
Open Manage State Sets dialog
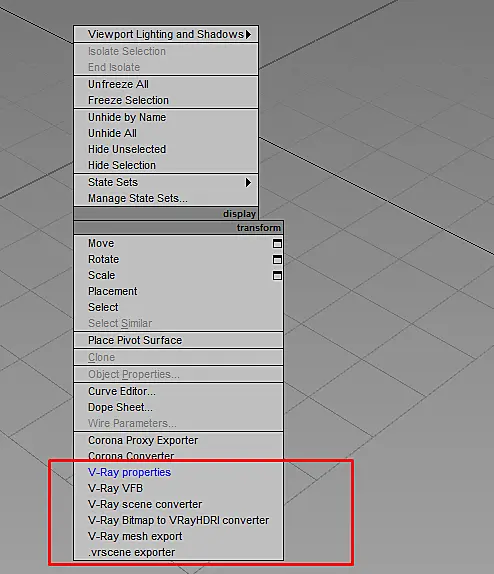(x=166, y=198)
